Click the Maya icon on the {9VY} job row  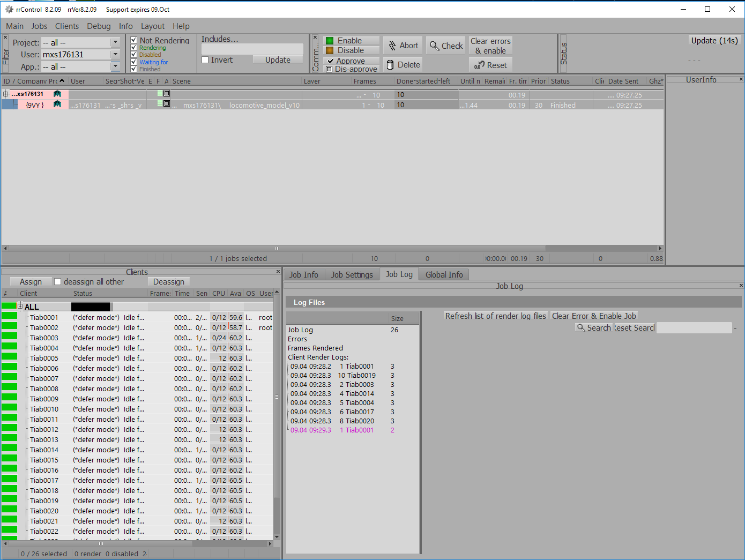click(x=57, y=104)
